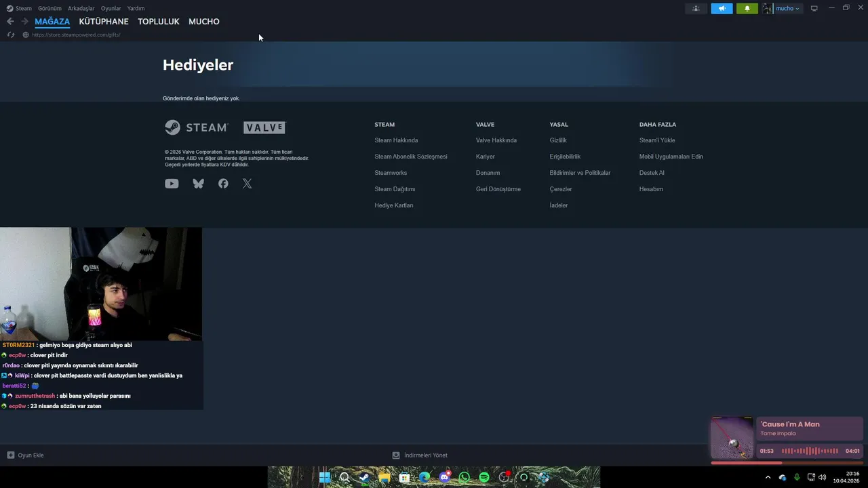Open the taskbar clock and date
Screen dimensions: 868x488
pyautogui.click(x=846, y=477)
